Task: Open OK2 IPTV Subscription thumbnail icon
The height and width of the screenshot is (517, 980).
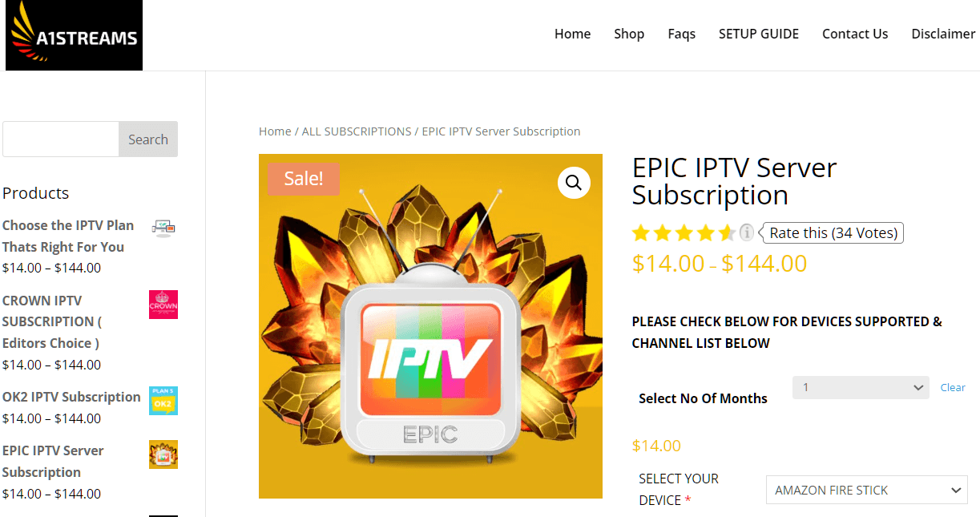Action: click(x=163, y=401)
